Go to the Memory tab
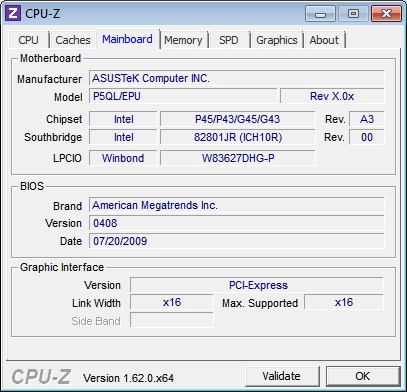The image size is (407, 392). tap(183, 40)
